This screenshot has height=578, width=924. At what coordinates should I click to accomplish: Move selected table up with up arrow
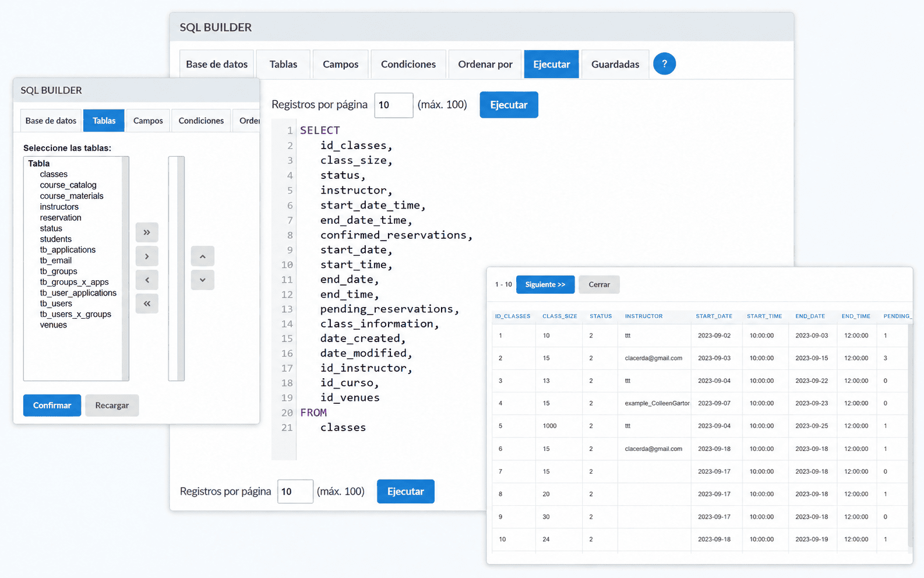click(202, 256)
